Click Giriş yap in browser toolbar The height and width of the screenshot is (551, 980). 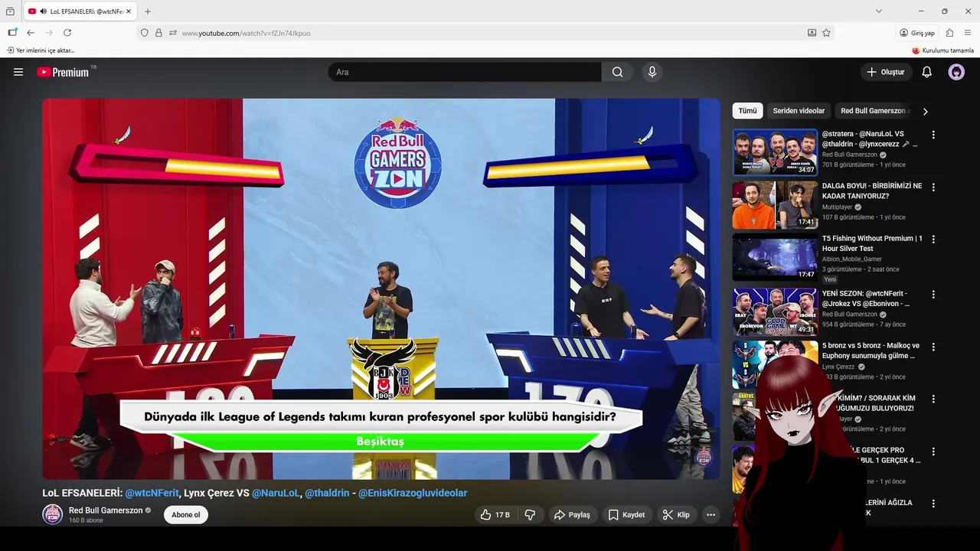[917, 33]
